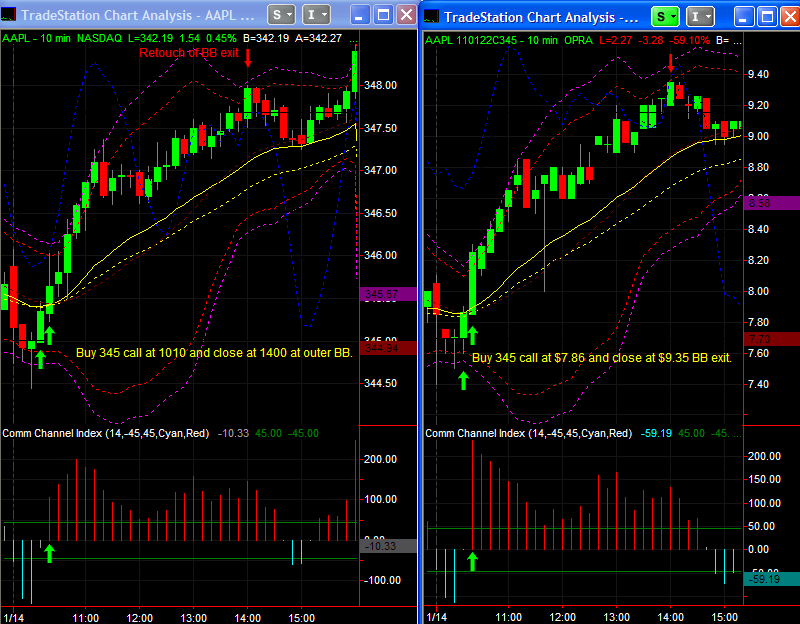Viewport: 800px width, 624px height.
Task: Click 347.00 label on left price axis
Action: 380,170
